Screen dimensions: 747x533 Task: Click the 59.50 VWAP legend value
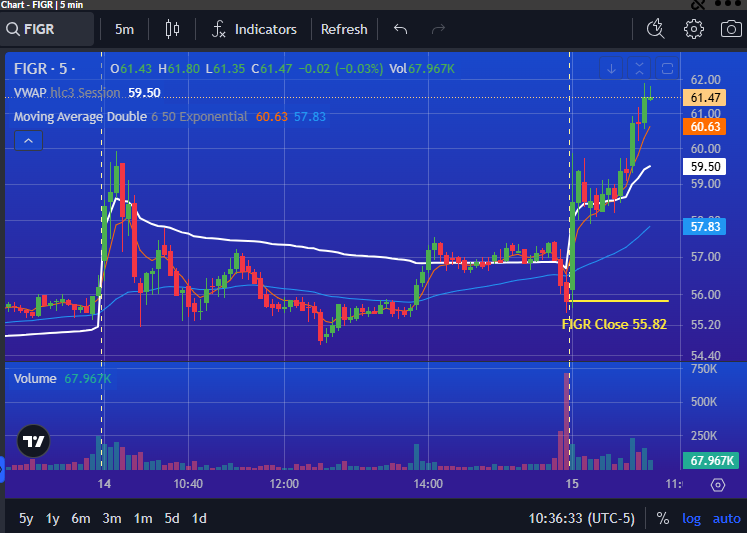coord(144,92)
